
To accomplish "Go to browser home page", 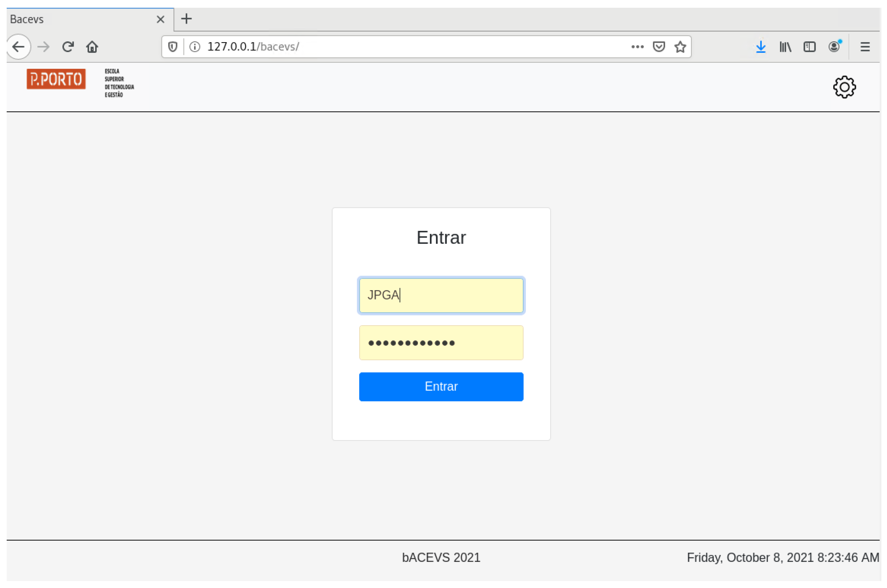I will (x=92, y=47).
